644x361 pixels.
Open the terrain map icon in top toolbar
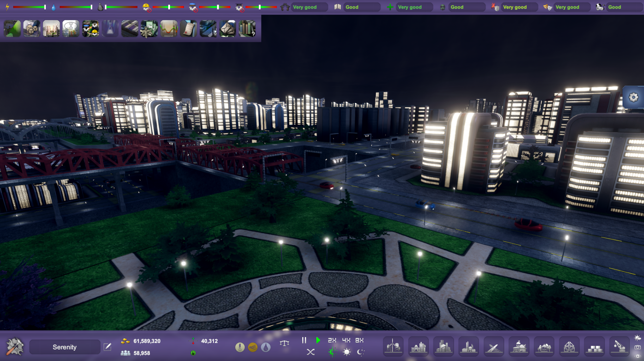(x=12, y=29)
